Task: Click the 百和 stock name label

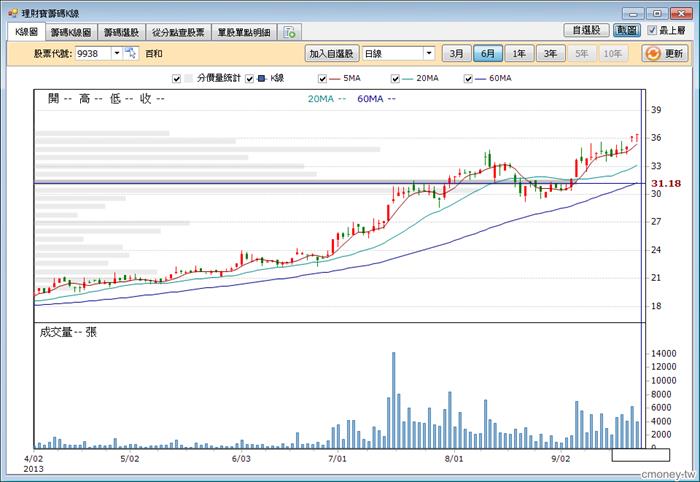Action: pos(154,54)
